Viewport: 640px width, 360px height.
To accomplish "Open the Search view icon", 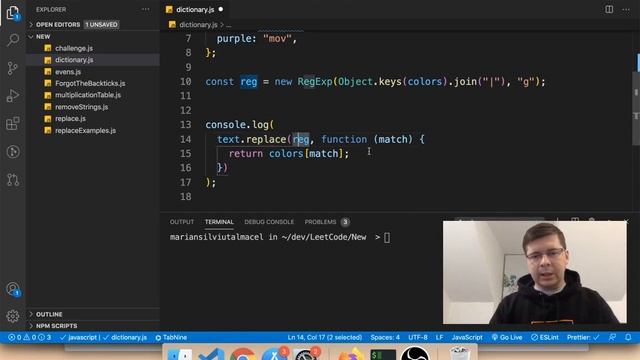I will pyautogui.click(x=13, y=40).
